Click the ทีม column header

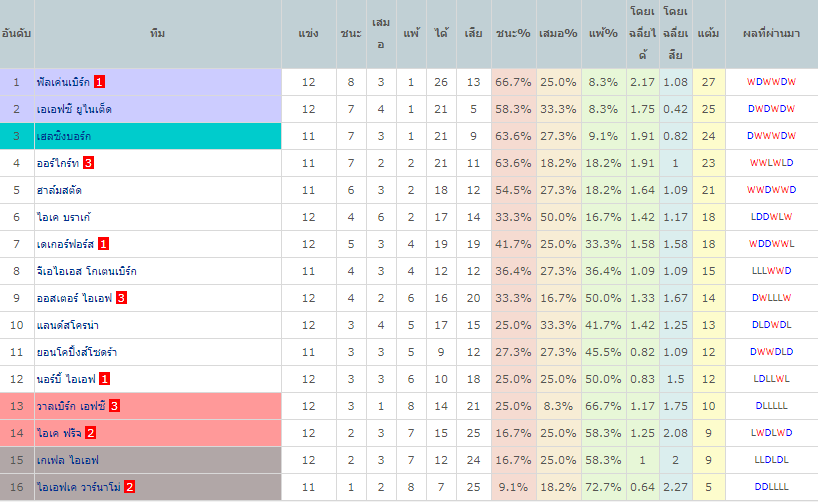(157, 34)
